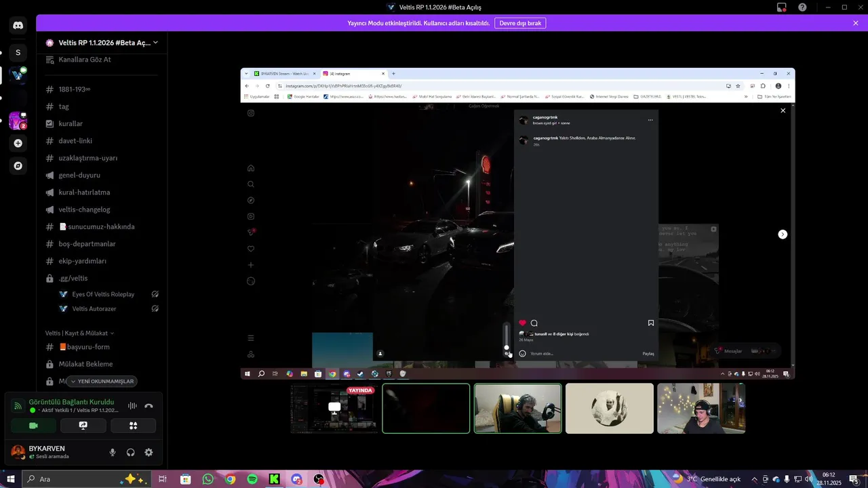Open Discord help question mark icon

point(803,7)
